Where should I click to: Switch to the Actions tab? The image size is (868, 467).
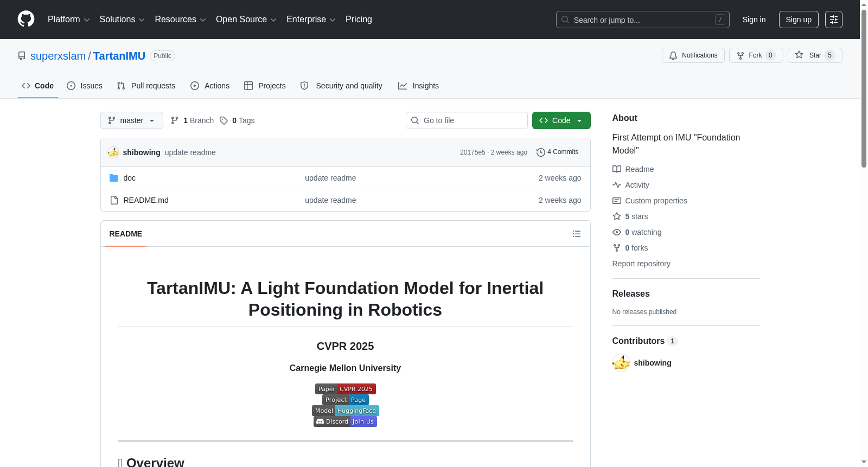[210, 86]
